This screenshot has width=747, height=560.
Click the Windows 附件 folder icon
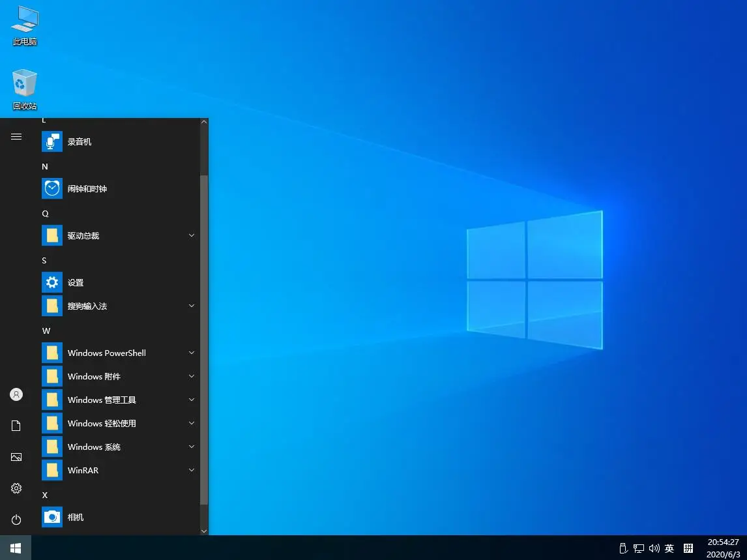pyautogui.click(x=52, y=377)
